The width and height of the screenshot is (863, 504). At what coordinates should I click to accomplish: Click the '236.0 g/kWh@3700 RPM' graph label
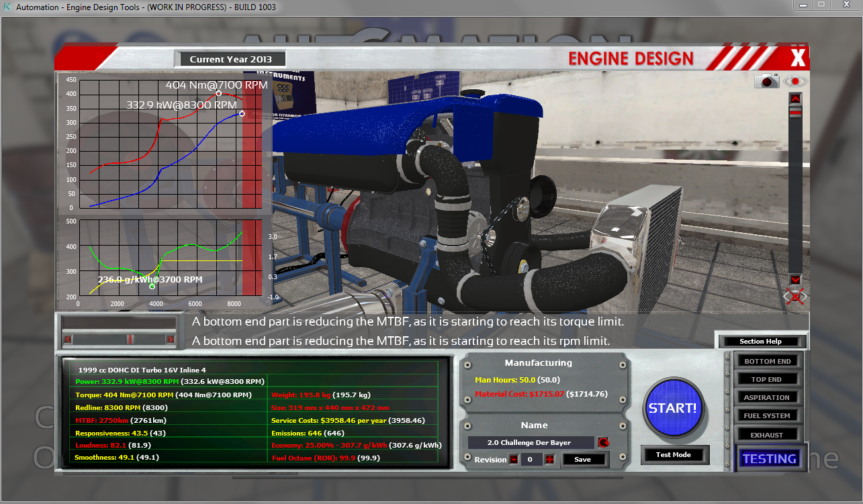click(x=150, y=280)
